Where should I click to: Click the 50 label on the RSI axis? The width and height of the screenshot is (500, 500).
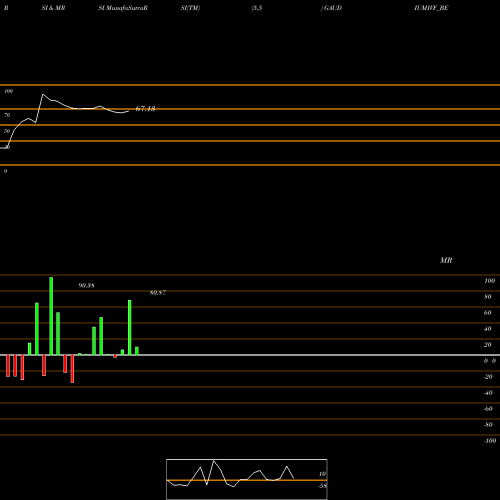(7, 131)
